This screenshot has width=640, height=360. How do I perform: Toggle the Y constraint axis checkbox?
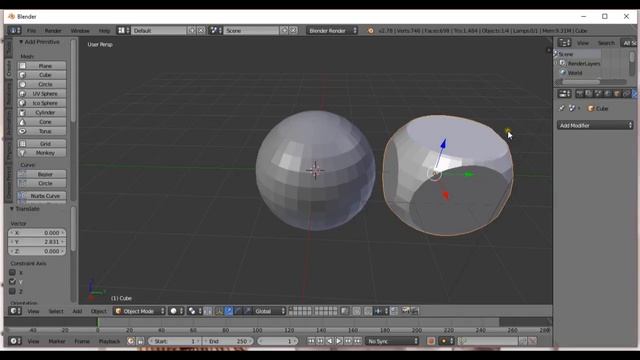pyautogui.click(x=12, y=282)
